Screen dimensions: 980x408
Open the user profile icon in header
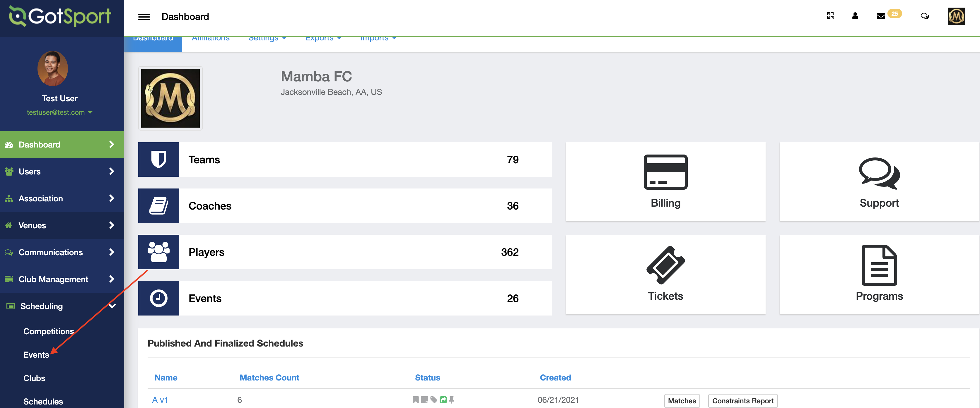pos(855,16)
